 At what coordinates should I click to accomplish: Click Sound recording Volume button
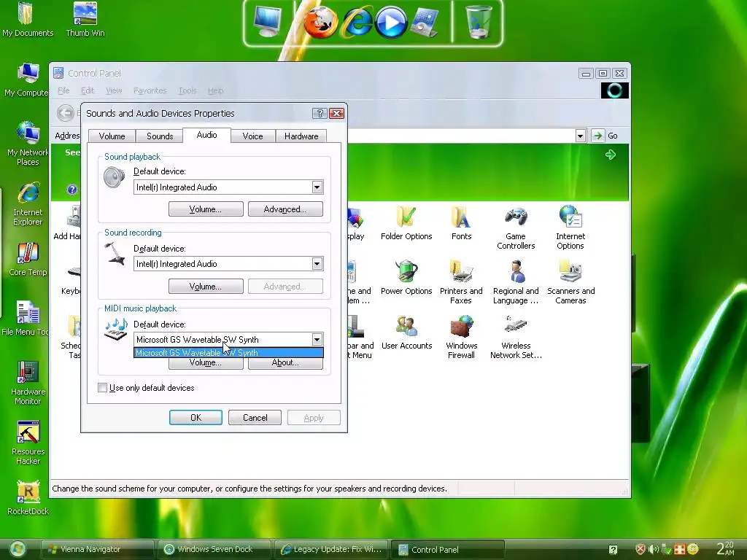206,286
